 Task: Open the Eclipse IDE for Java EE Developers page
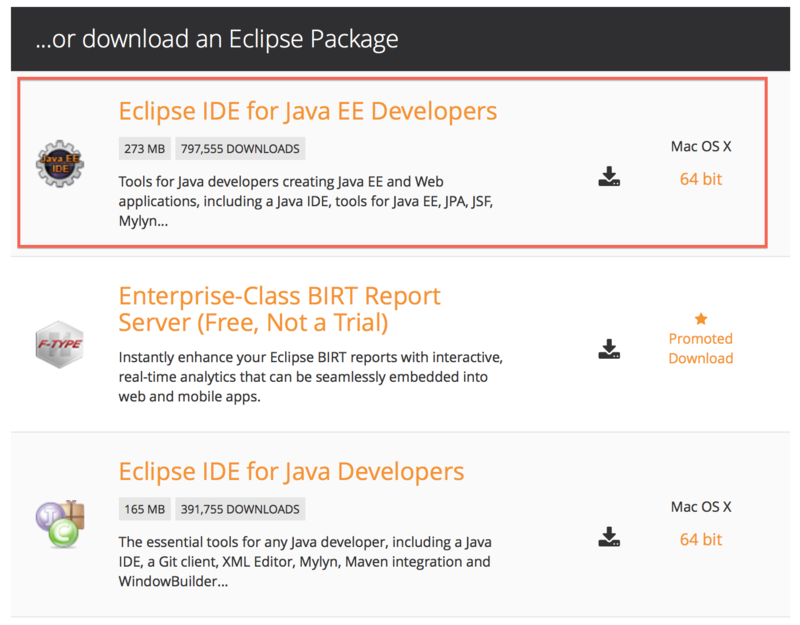[308, 111]
